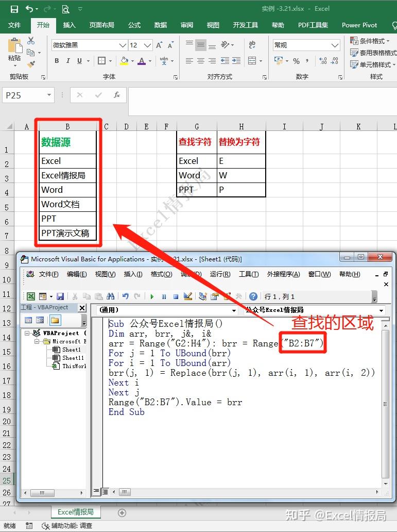Click the Decrease Font Size icon

click(170, 45)
